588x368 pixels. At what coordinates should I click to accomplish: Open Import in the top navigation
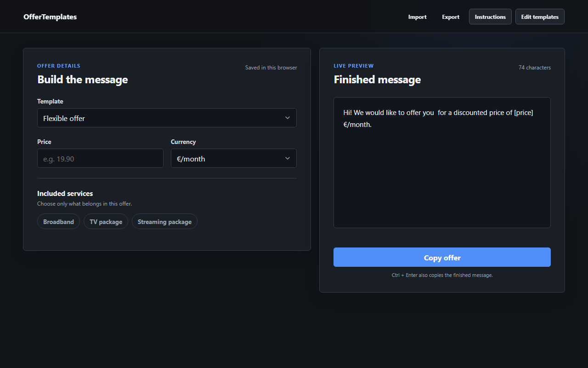click(417, 17)
